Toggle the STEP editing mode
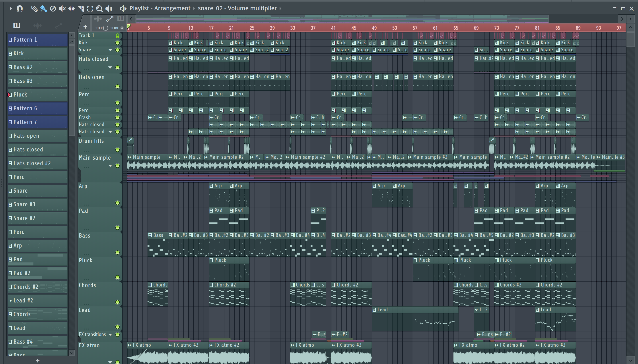This screenshot has width=638, height=364. coord(105,28)
